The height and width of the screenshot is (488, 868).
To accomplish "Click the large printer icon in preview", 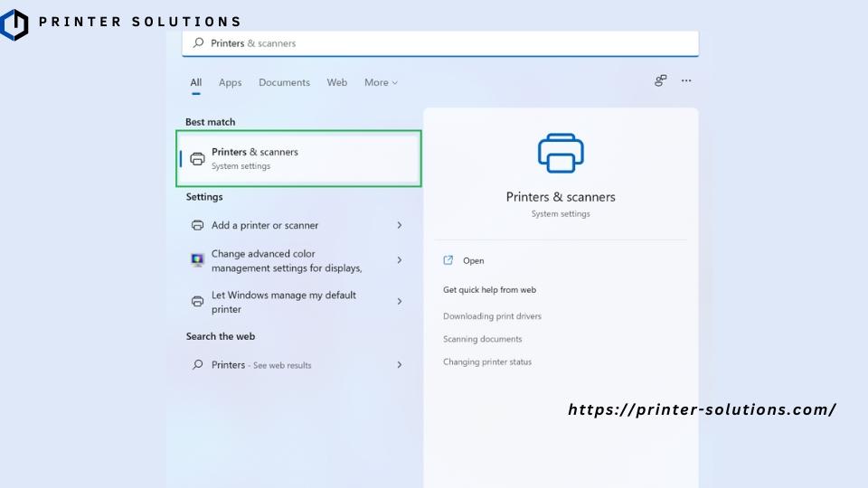I will 561,154.
